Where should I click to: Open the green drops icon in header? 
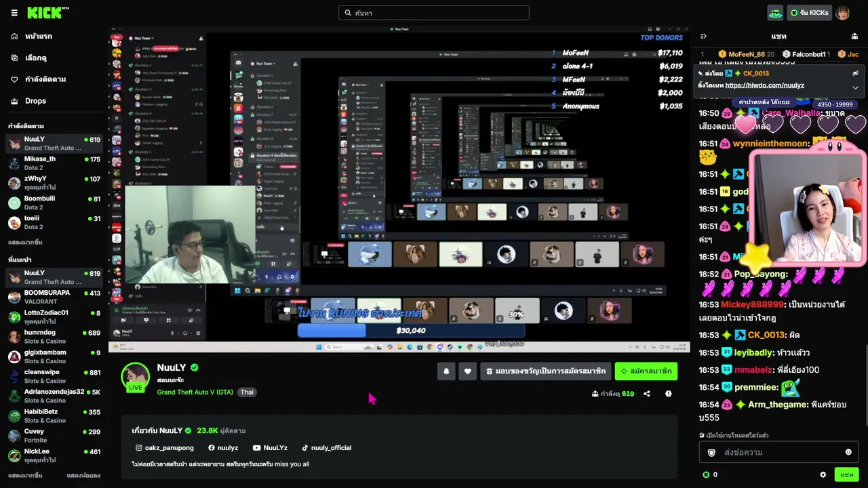tap(775, 13)
